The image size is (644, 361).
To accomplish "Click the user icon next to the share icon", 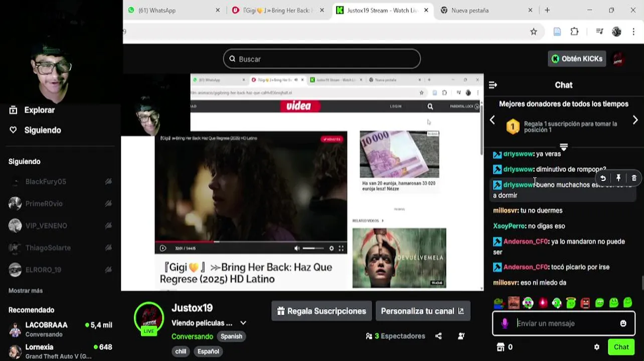I will pyautogui.click(x=461, y=336).
